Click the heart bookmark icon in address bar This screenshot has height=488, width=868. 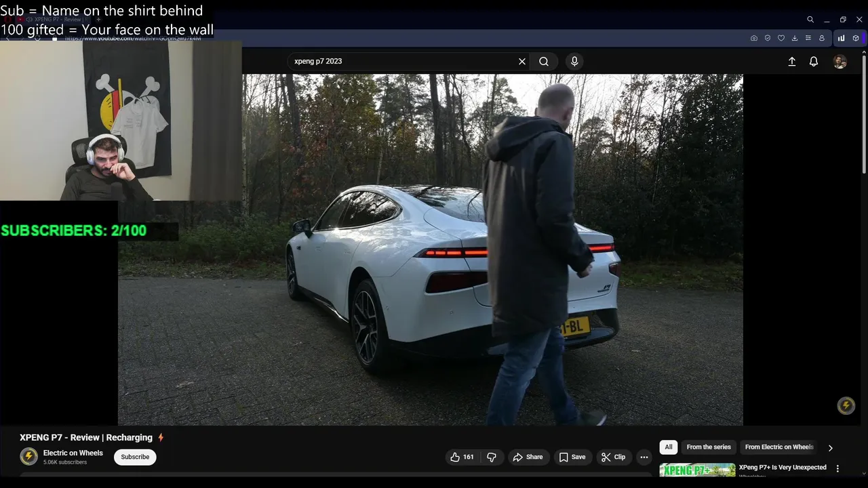point(781,38)
